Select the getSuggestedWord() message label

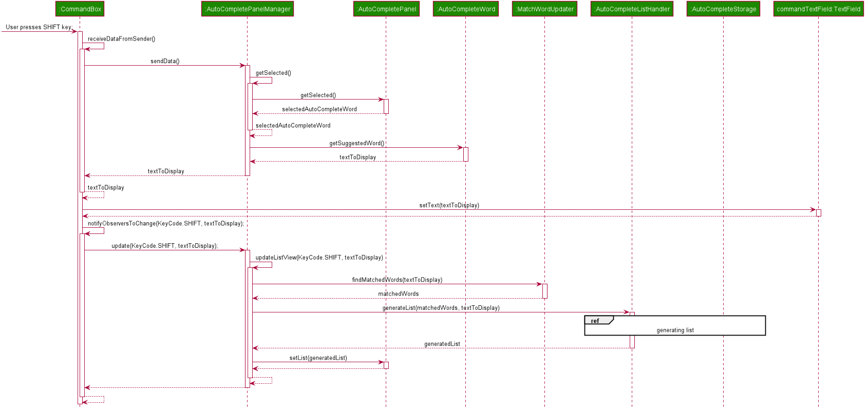357,143
